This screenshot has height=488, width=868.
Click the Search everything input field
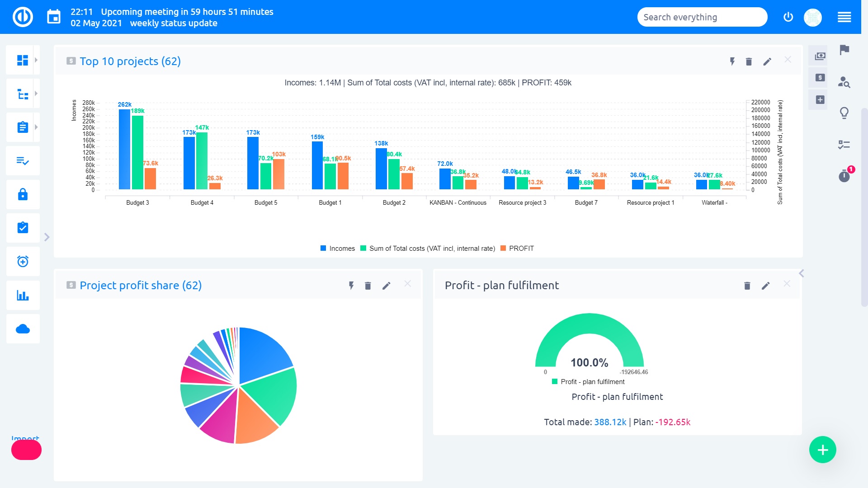pos(702,17)
